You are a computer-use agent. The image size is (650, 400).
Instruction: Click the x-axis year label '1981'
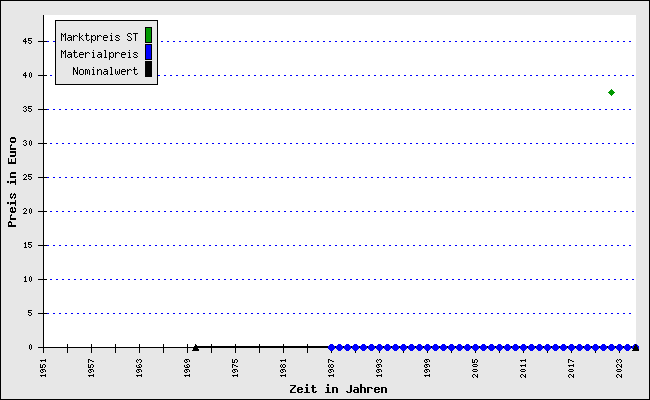(284, 368)
